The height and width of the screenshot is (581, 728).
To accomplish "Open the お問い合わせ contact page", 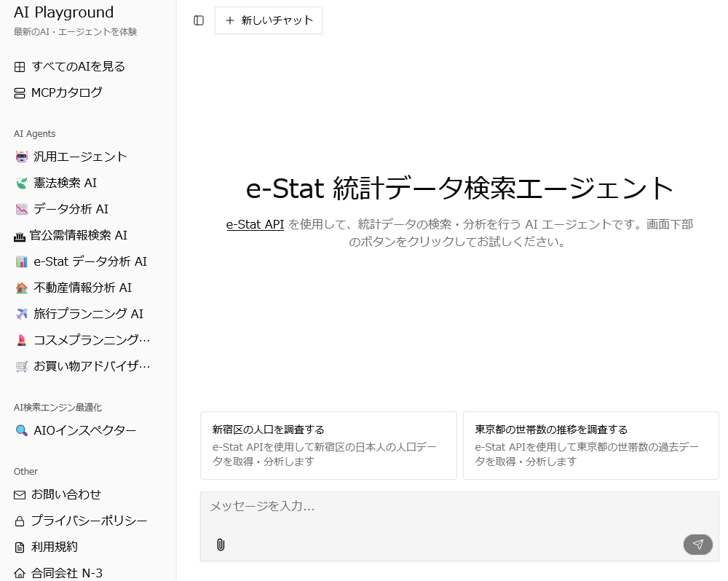I will [x=66, y=494].
